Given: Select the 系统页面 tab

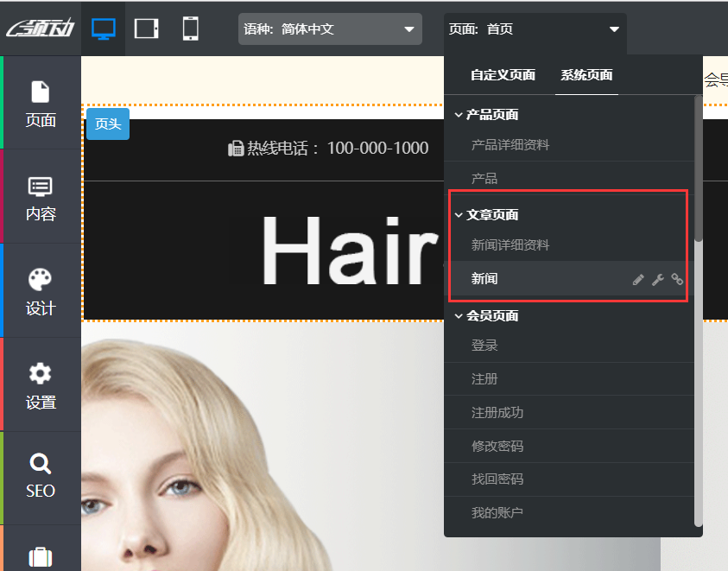Looking at the screenshot, I should (586, 75).
